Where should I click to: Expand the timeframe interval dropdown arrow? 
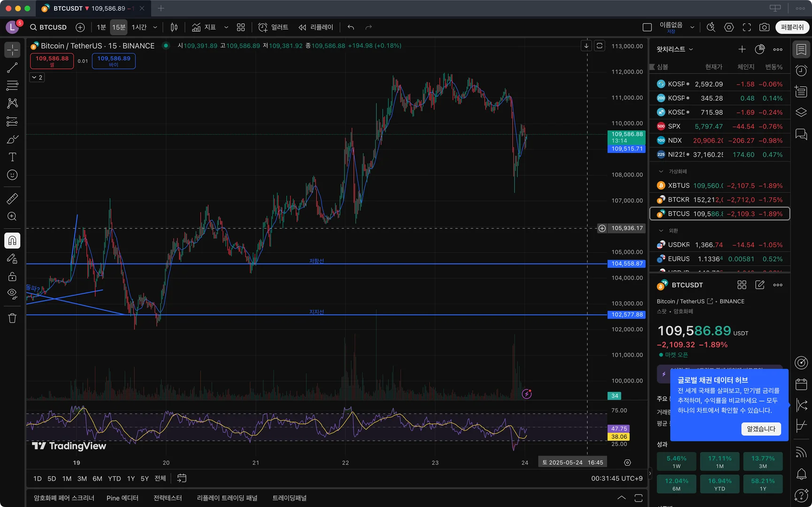tap(155, 27)
